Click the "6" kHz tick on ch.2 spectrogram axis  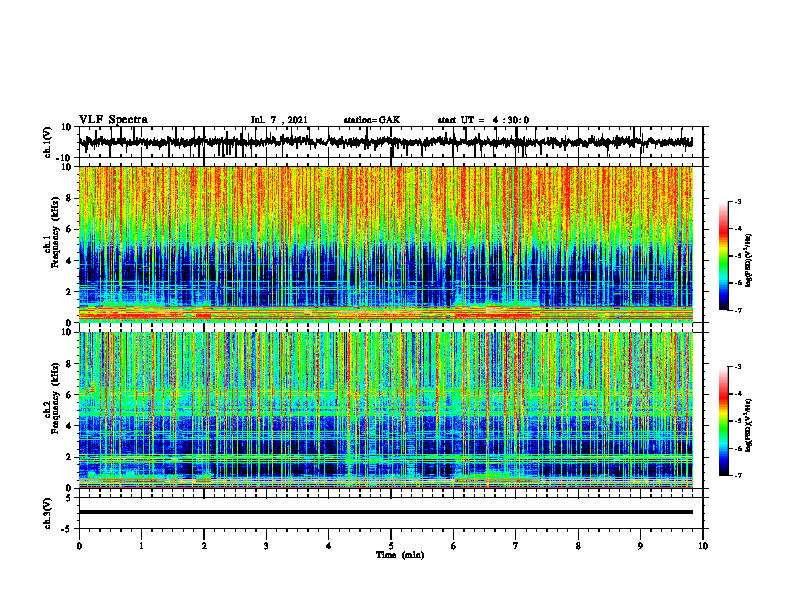tap(70, 395)
